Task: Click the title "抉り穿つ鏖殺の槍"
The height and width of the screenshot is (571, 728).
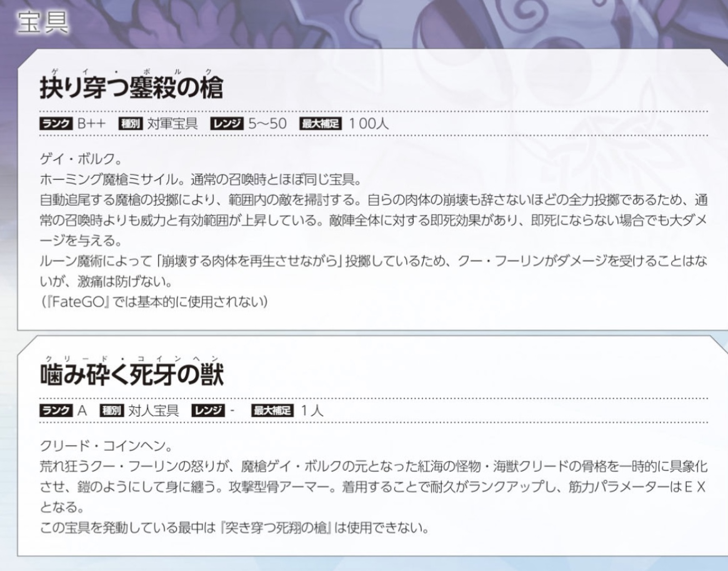Action: [x=131, y=88]
